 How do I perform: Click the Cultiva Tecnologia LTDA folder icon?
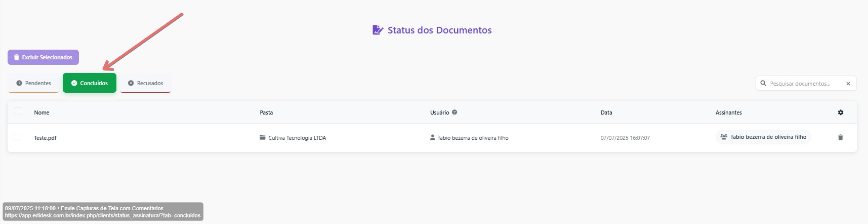pyautogui.click(x=262, y=137)
